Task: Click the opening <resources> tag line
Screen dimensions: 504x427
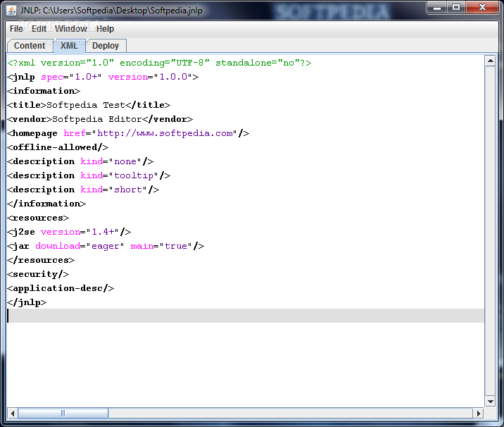Action: click(38, 218)
